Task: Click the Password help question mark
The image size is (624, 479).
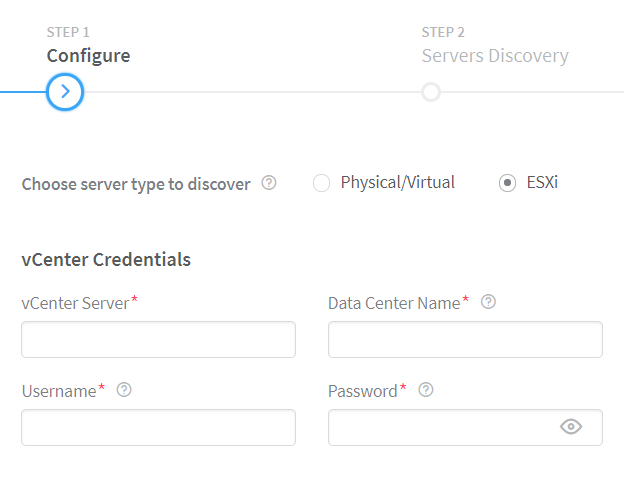Action: pos(426,390)
